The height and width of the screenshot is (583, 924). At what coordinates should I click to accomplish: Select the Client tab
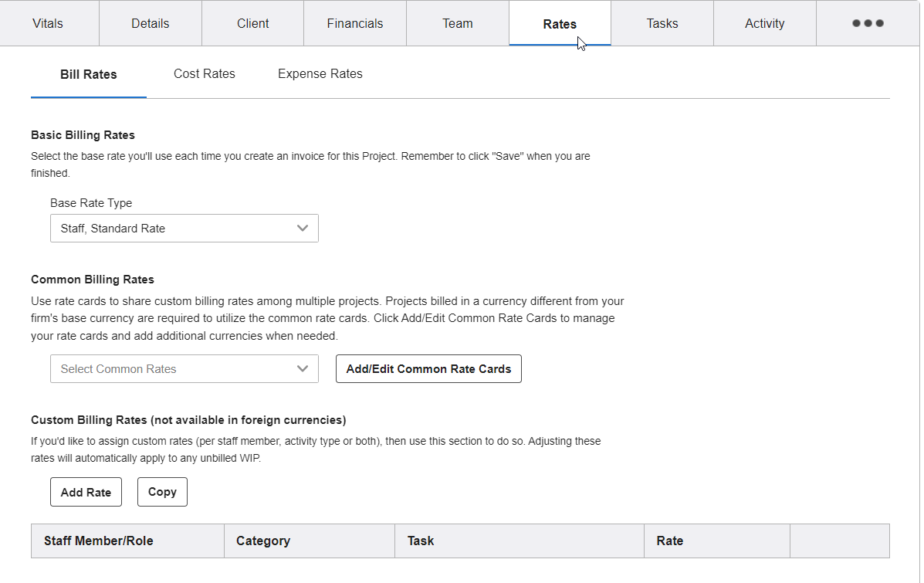[252, 23]
